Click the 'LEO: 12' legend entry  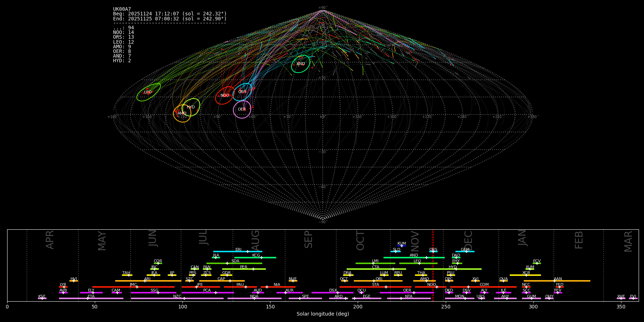coord(123,42)
